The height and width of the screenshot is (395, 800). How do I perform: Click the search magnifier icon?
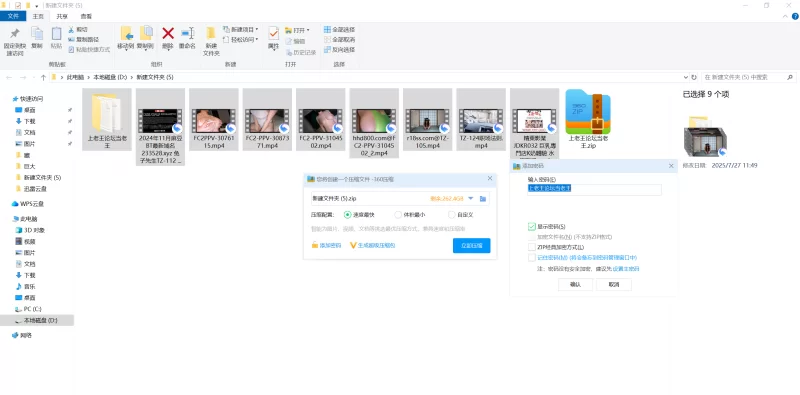click(790, 78)
